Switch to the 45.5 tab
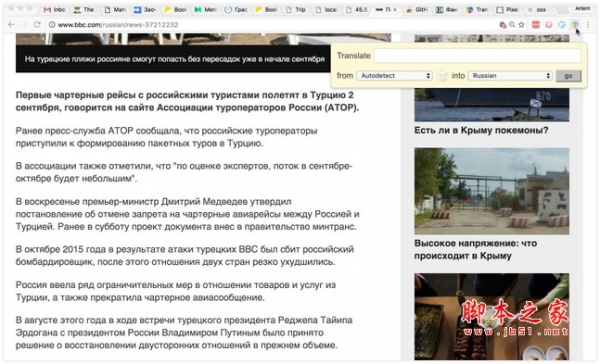This screenshot has width=600, height=364. 357,10
